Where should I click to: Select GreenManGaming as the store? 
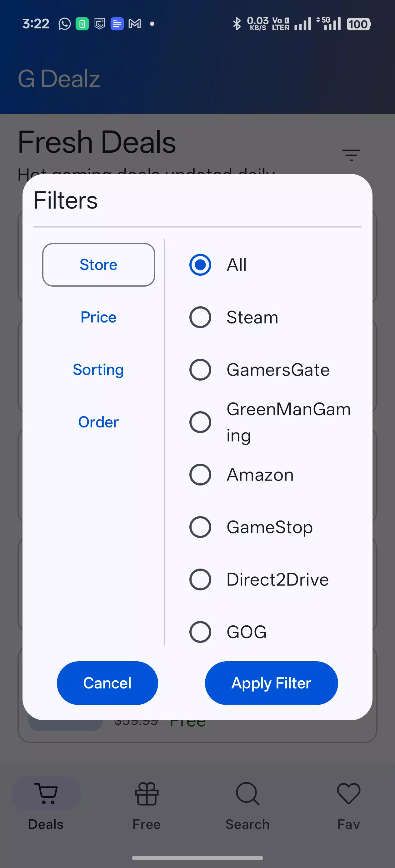click(x=200, y=422)
